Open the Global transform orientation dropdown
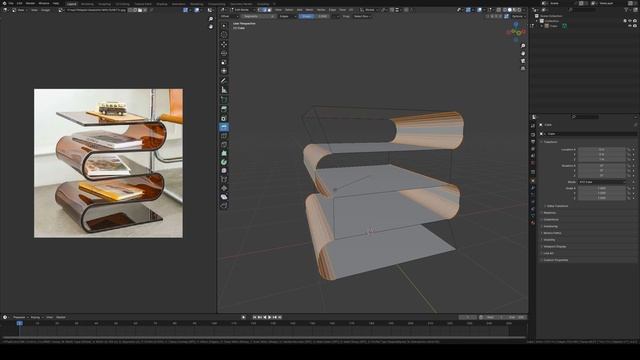 (369, 10)
